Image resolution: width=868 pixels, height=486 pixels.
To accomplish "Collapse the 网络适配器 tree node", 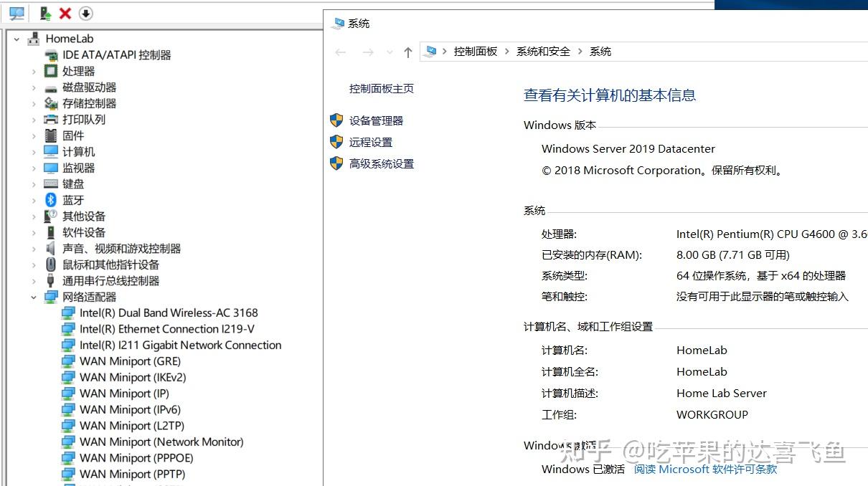I will tap(34, 297).
